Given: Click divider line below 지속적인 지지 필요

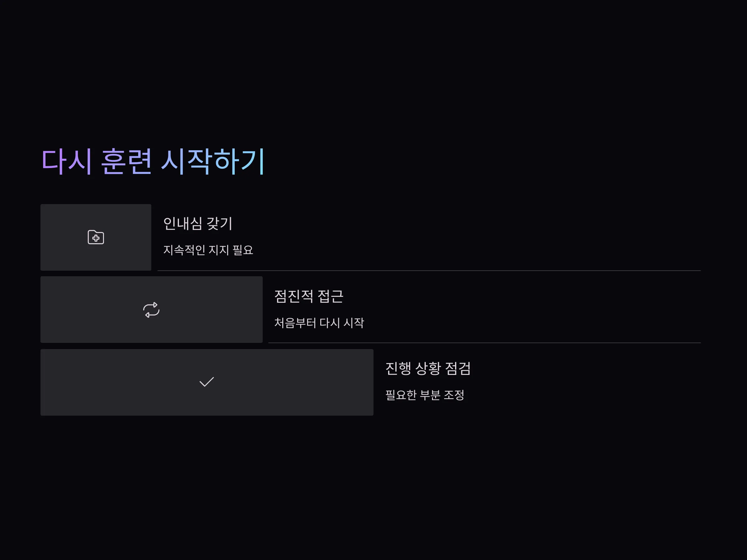Looking at the screenshot, I should click(429, 271).
